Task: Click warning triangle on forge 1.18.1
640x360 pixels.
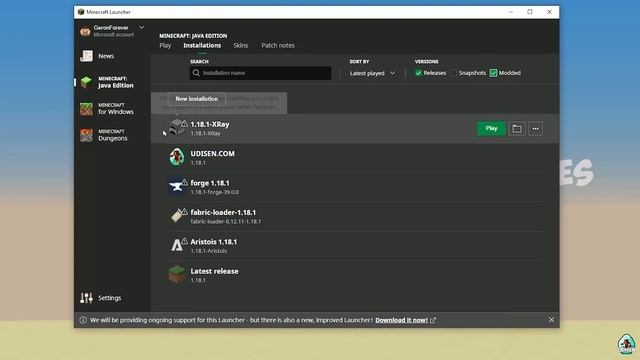Action: [184, 182]
